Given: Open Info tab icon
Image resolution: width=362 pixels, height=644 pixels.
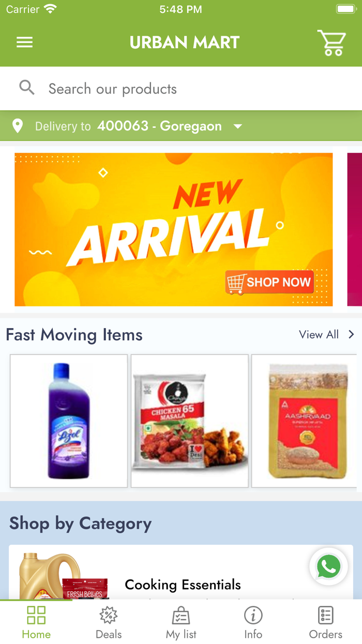Looking at the screenshot, I should 253,616.
